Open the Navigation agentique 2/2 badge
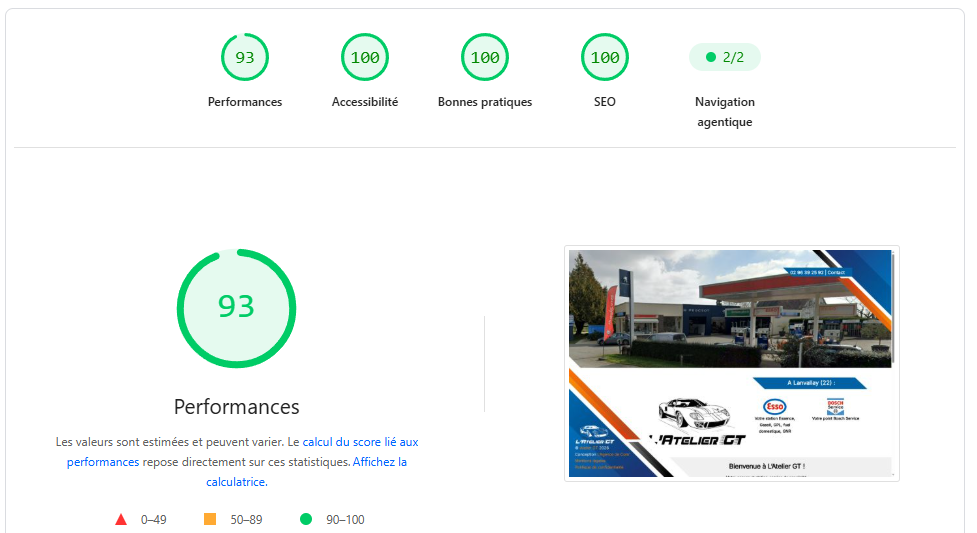 [725, 57]
